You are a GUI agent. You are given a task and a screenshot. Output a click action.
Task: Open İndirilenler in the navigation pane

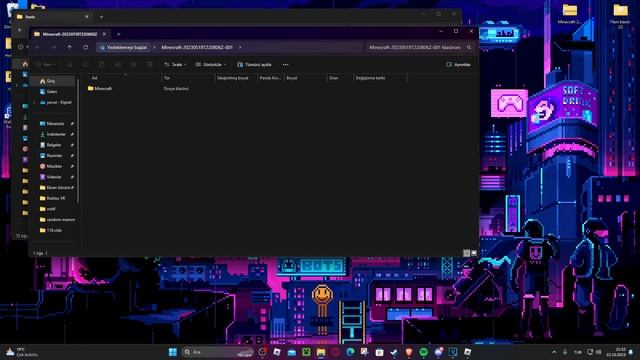pos(53,134)
